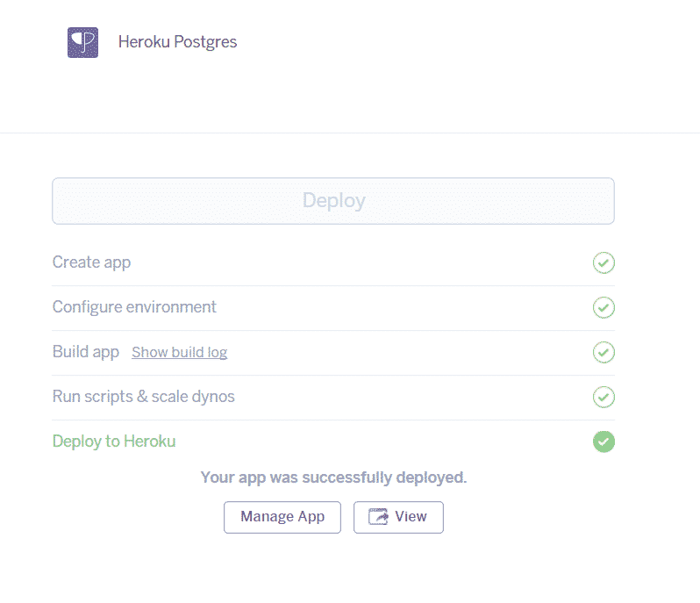Screen dimensions: 700x603
Task: Click the successfully deployed message text
Action: 333,478
